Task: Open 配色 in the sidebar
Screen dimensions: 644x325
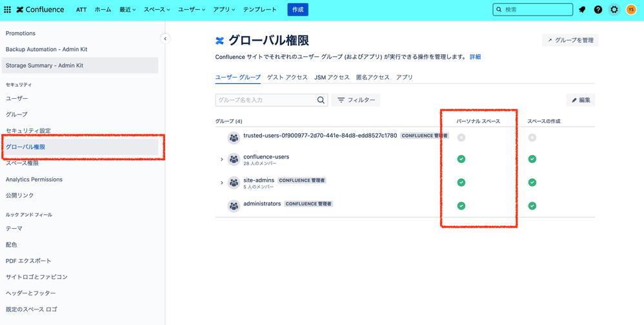Action: coord(79,244)
